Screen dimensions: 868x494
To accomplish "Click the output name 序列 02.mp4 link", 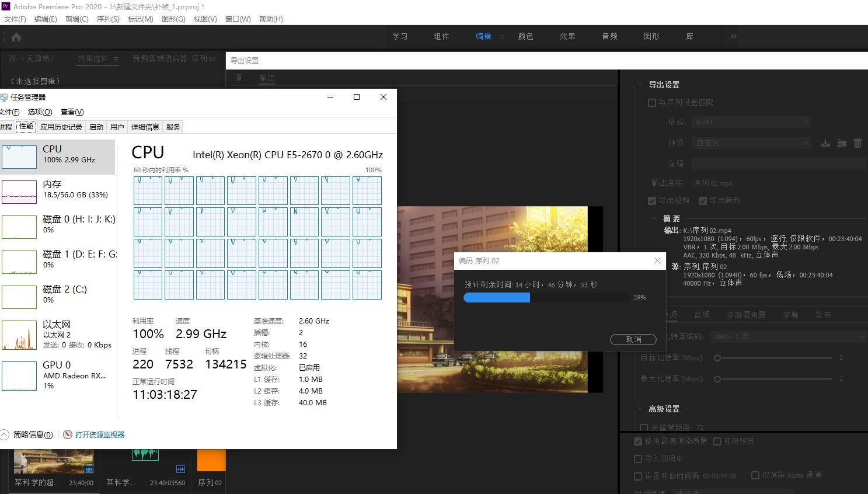I will [x=713, y=183].
